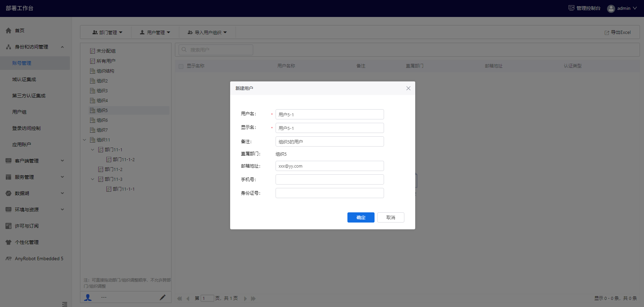Toggle the select-all checkbox in table header
Screen dimensions: 644x307
[x=181, y=66]
